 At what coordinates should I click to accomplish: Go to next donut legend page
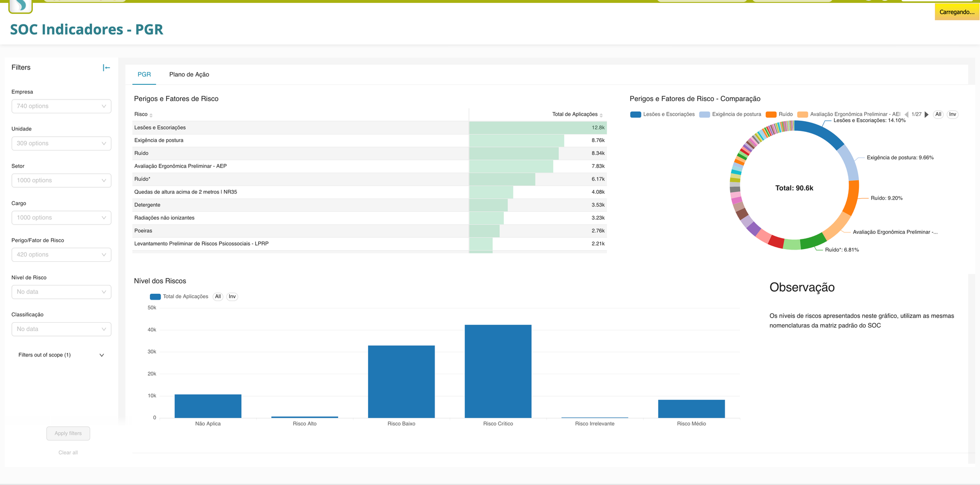(927, 114)
